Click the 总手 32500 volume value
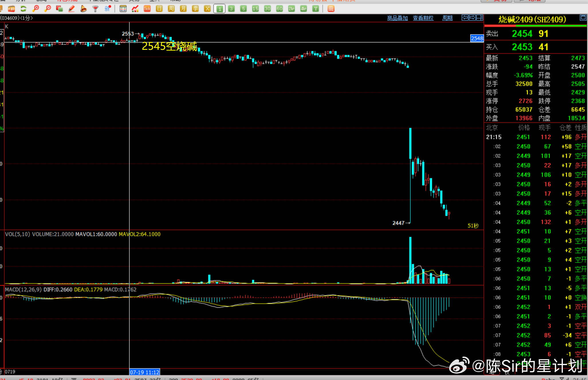Screen dimensions: 588x380 click(x=524, y=84)
